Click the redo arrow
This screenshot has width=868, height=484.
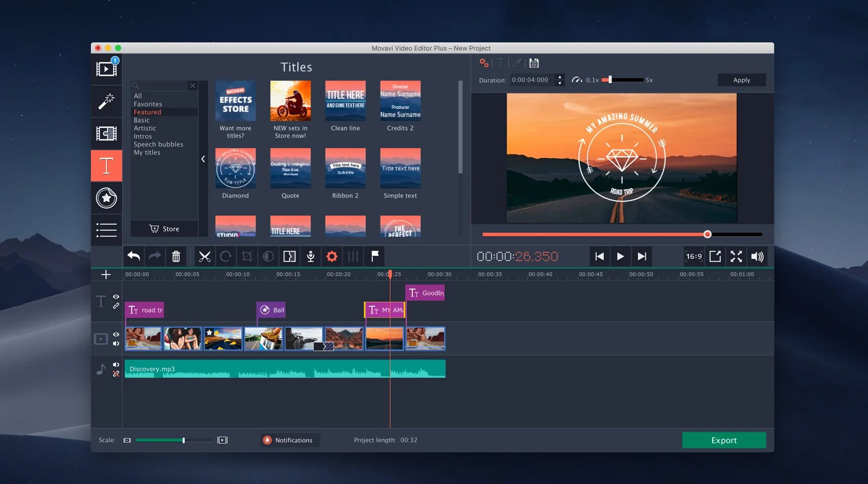(x=155, y=256)
